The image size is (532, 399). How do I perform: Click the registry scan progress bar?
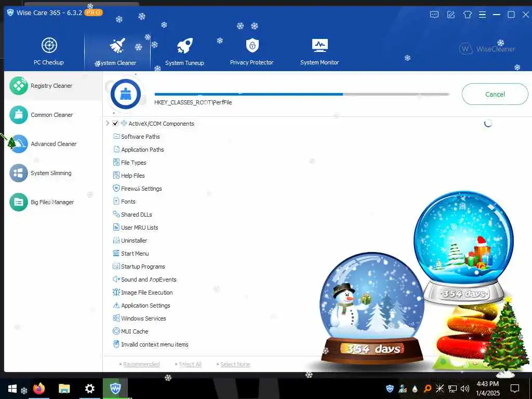302,95
